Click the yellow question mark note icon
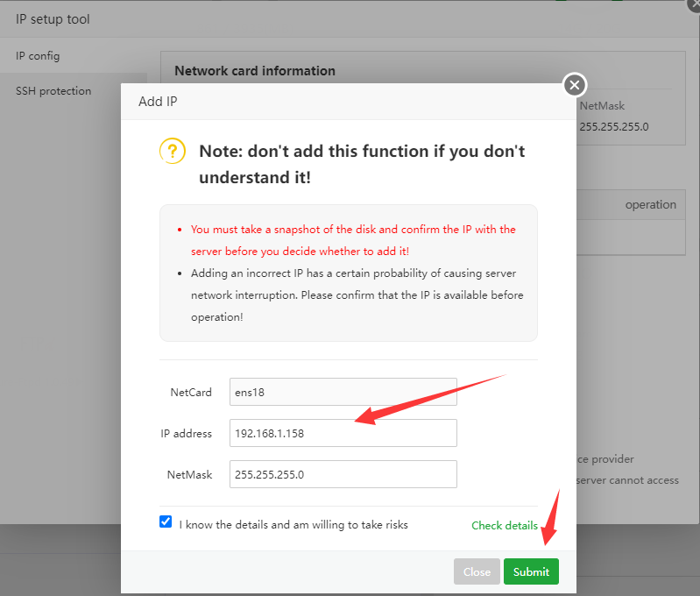 pos(173,151)
